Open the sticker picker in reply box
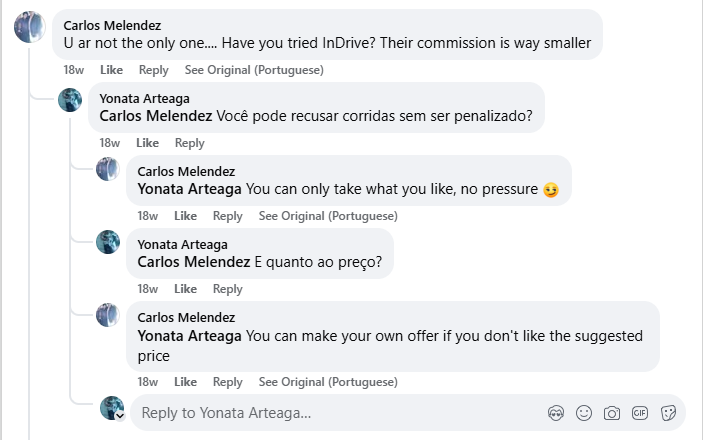703x440 pixels. pyautogui.click(x=669, y=413)
